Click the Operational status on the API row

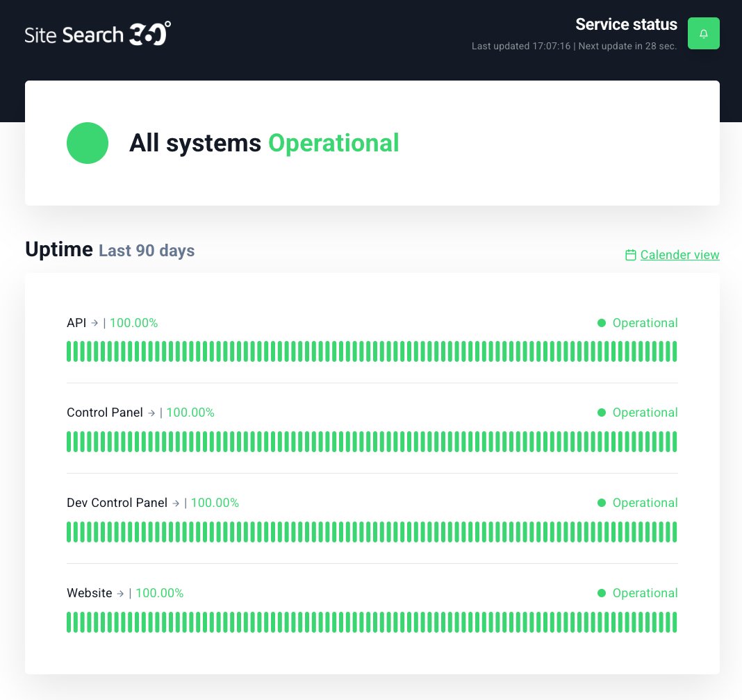pos(645,323)
